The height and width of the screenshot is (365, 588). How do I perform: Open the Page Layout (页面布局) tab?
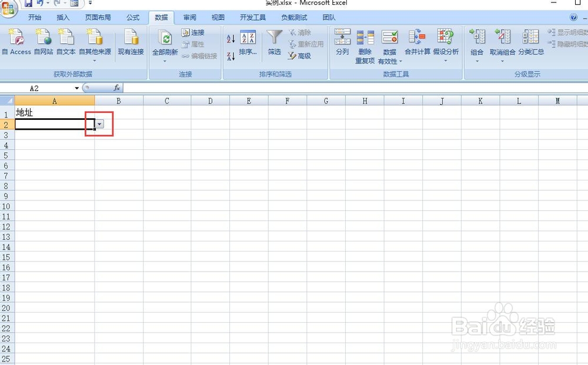coord(98,17)
